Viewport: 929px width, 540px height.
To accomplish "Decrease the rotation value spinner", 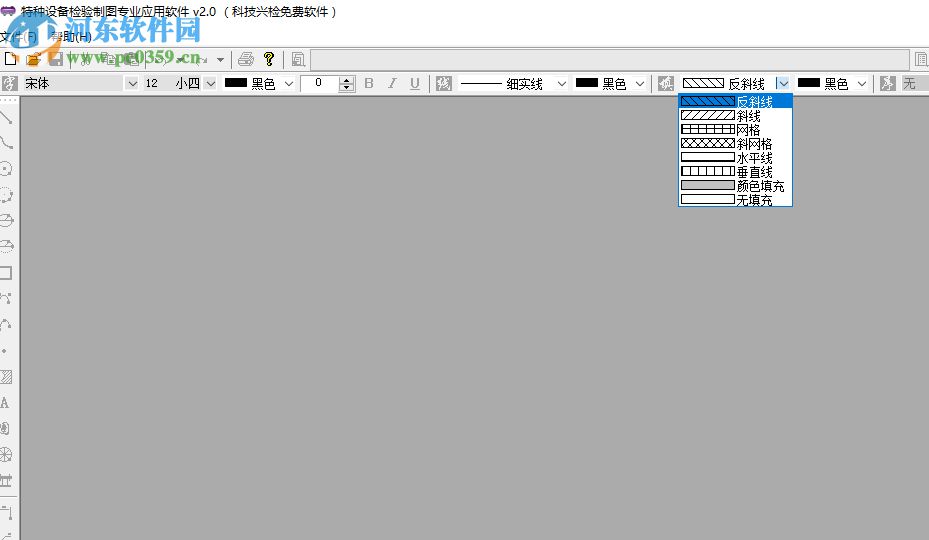I will click(347, 88).
